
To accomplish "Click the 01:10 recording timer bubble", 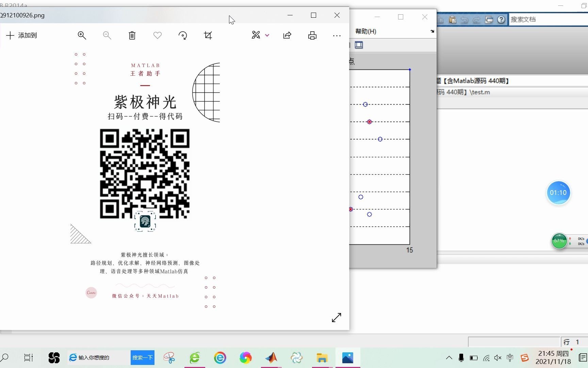I will pos(558,193).
